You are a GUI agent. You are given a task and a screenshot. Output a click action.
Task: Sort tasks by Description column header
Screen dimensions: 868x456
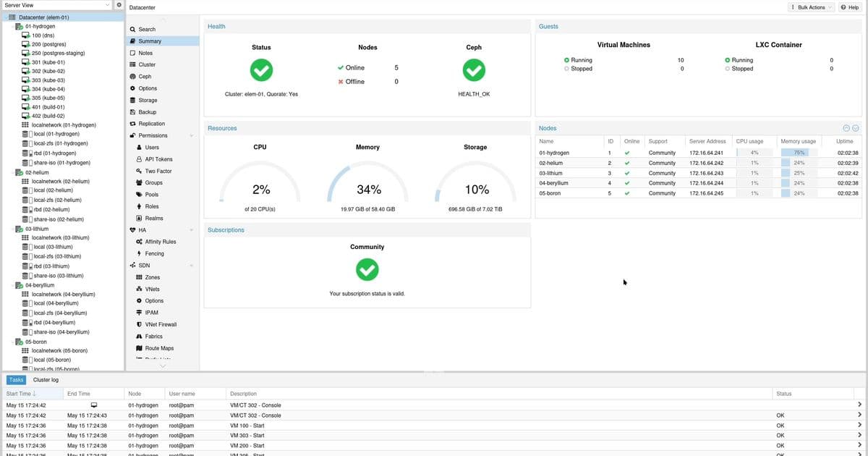click(500, 394)
